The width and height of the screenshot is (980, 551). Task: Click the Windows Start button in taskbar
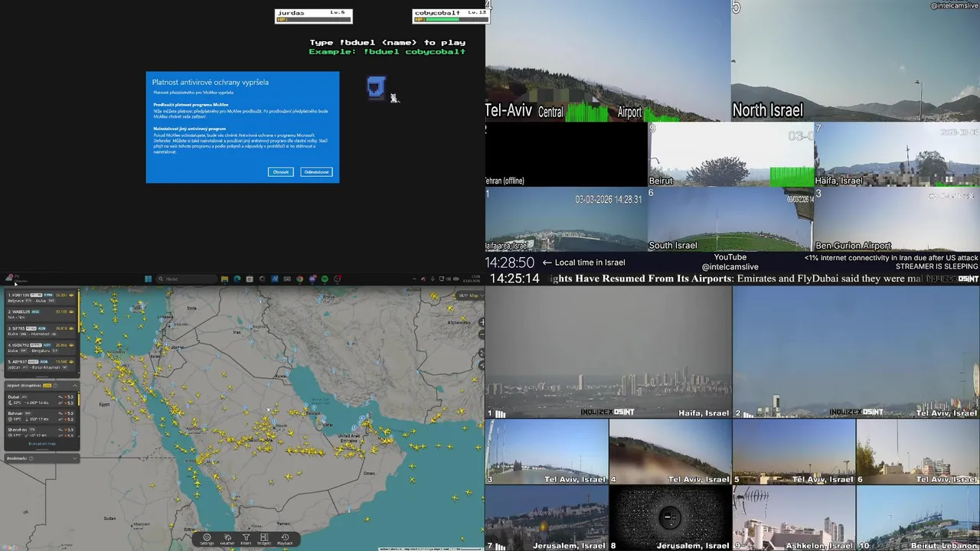[148, 279]
